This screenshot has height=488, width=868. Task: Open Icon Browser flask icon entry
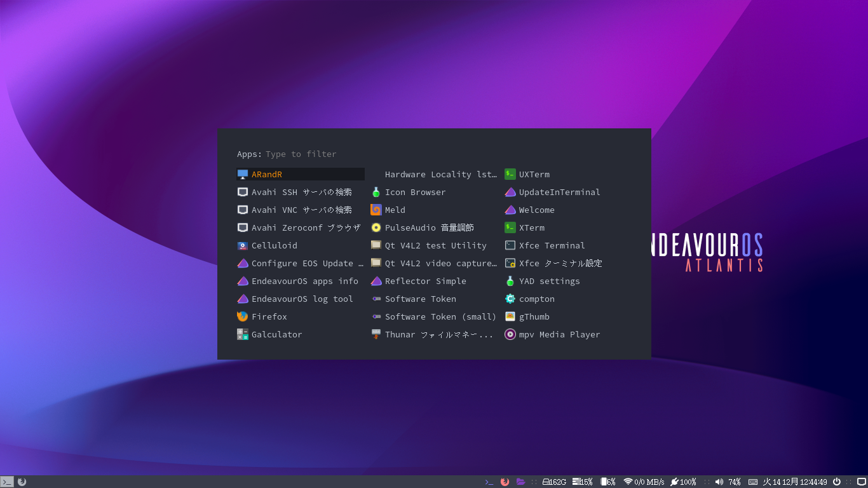click(x=434, y=192)
